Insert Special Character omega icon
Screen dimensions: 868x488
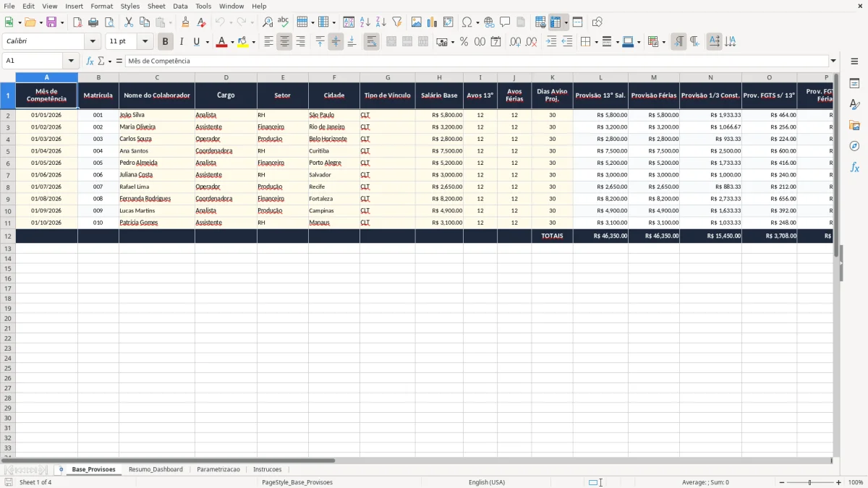[x=467, y=22]
